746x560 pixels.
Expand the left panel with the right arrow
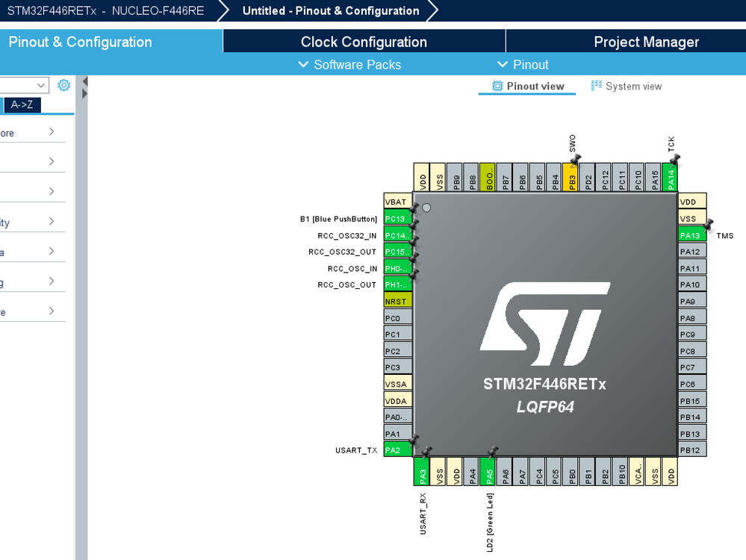coord(84,94)
